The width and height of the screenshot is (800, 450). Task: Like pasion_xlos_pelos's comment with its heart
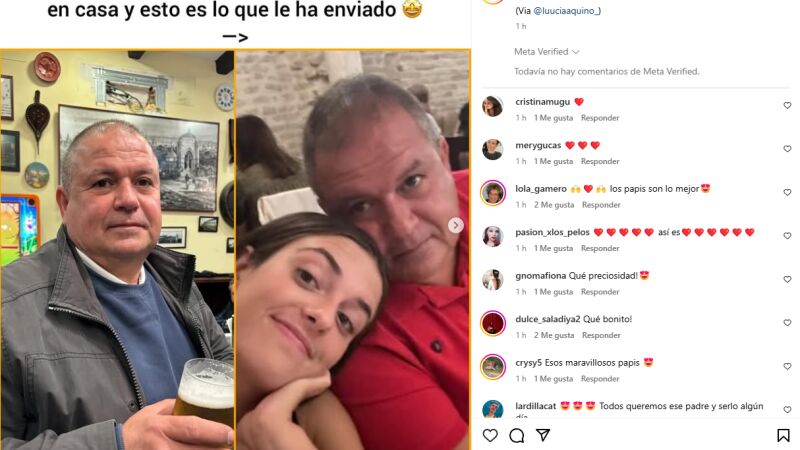[787, 236]
